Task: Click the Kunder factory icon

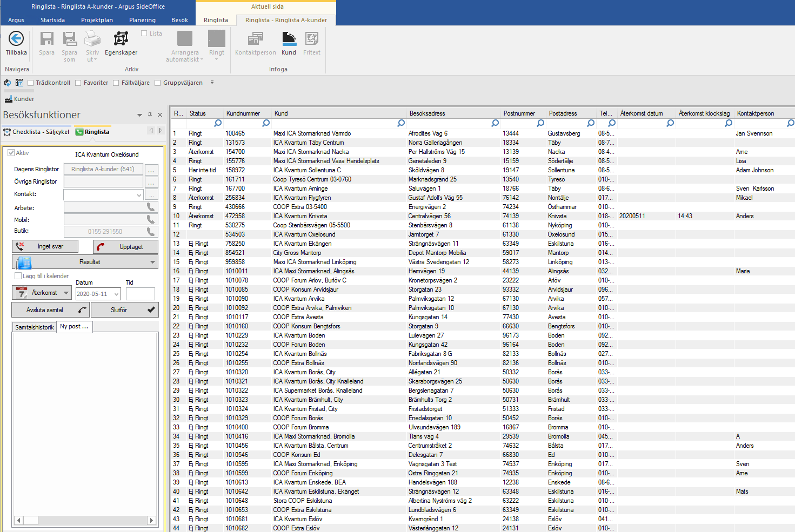Action: (8, 99)
